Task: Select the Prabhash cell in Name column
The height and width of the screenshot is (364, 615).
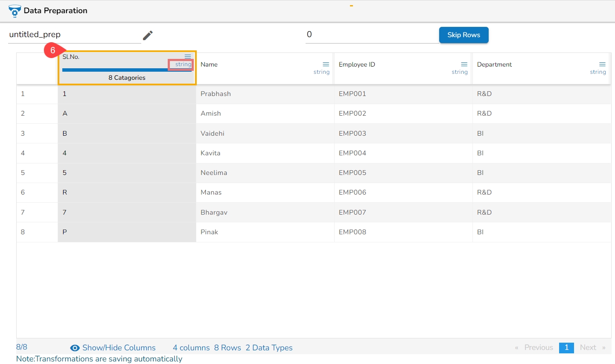Action: (x=216, y=94)
